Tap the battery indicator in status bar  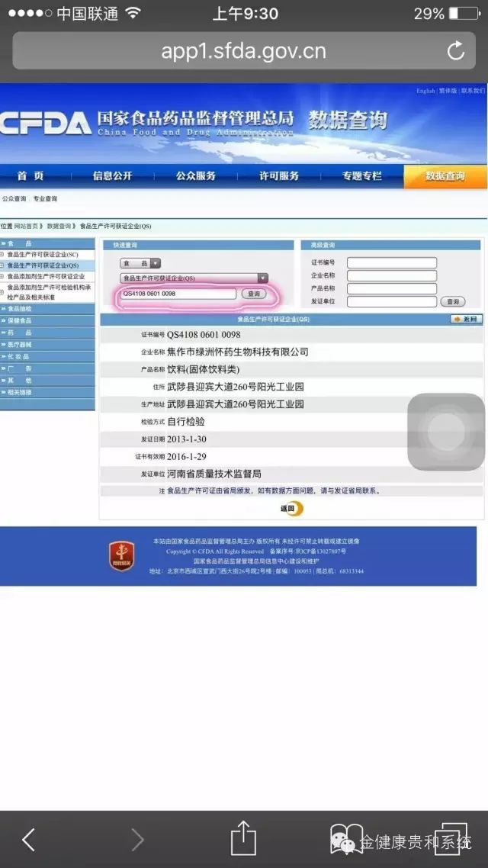coord(464,13)
